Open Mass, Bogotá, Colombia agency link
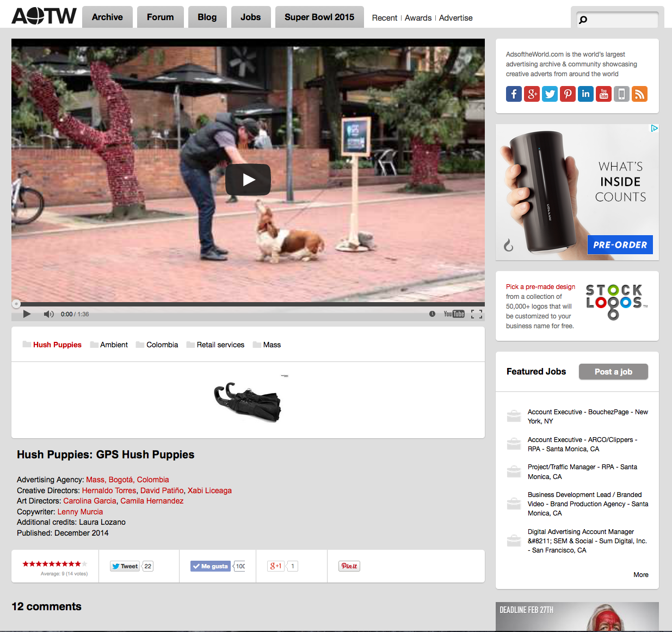This screenshot has height=632, width=672. coord(127,480)
